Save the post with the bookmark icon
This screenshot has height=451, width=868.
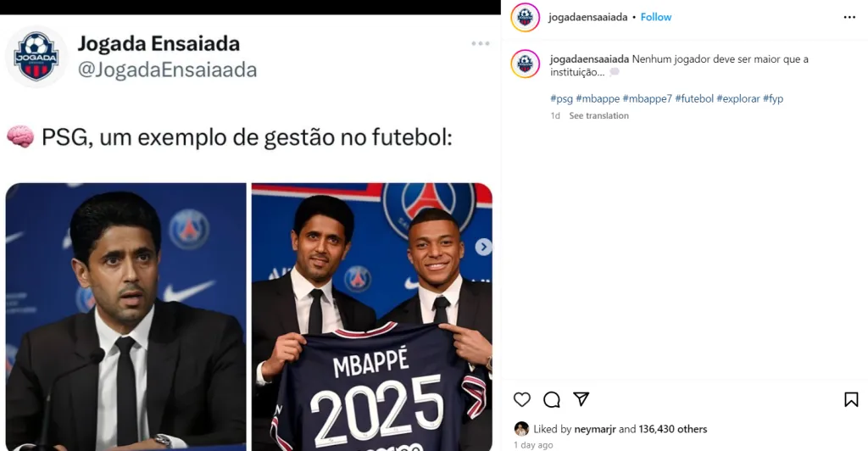(x=851, y=399)
